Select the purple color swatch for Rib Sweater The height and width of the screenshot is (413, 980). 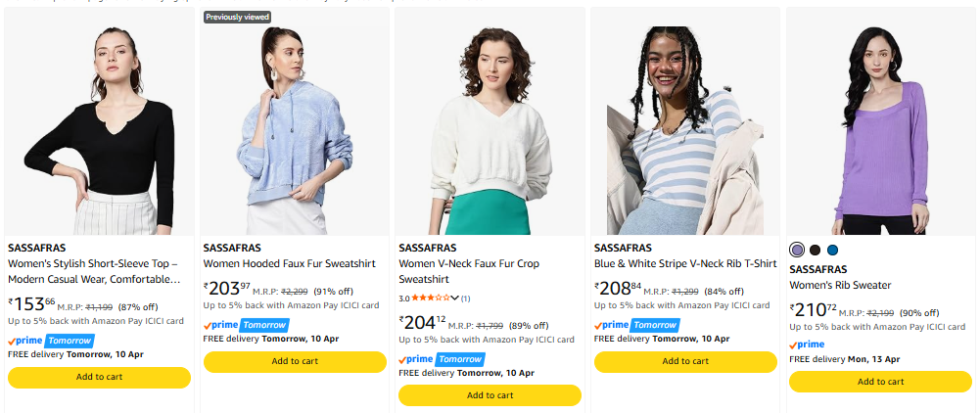[x=797, y=251]
